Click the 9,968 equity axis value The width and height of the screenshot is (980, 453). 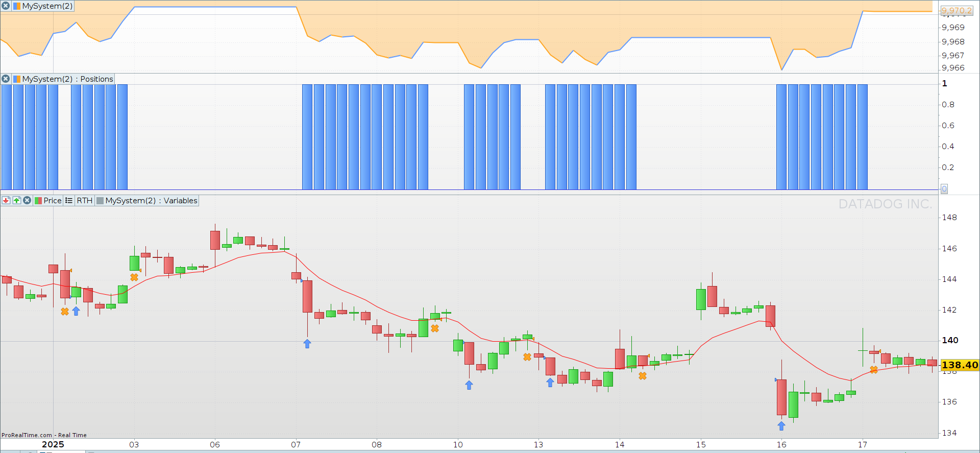[953, 41]
